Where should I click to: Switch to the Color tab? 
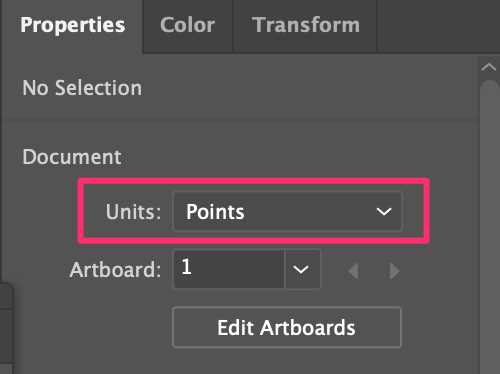pyautogui.click(x=188, y=25)
